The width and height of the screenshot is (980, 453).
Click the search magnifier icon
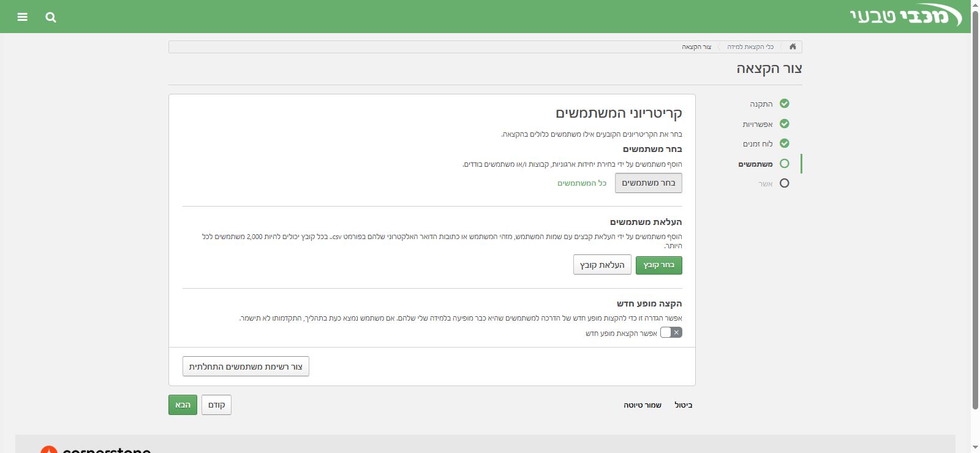pyautogui.click(x=51, y=17)
